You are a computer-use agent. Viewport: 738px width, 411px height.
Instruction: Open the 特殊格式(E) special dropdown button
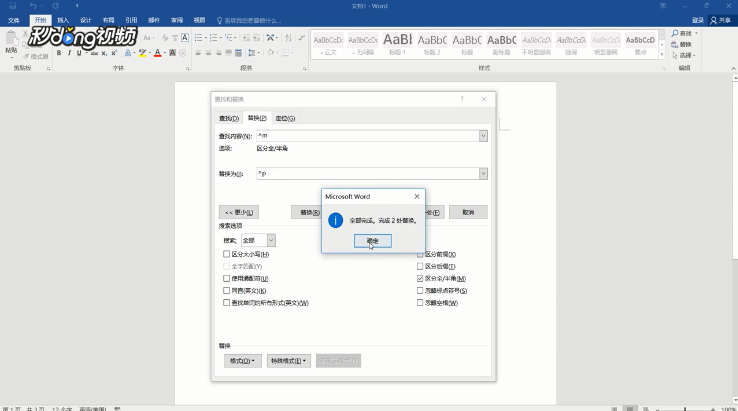pos(289,361)
